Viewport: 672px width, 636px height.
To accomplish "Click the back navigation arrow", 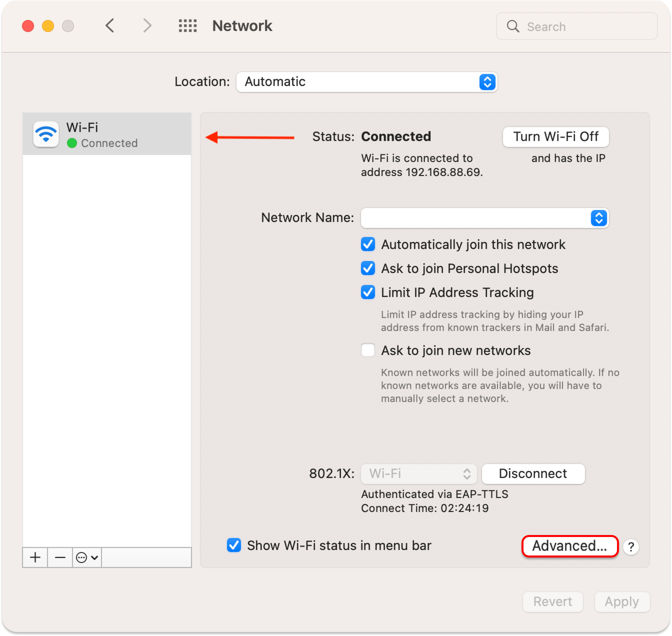I will [x=110, y=26].
